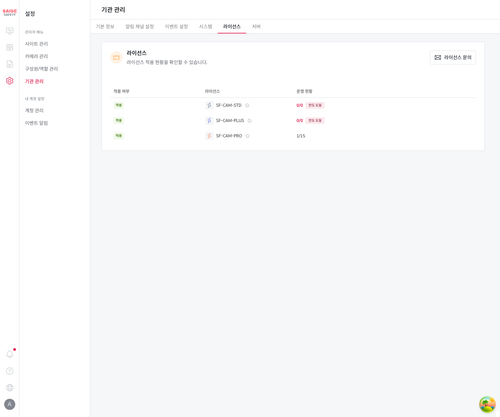Switch to the 서버 tab

point(256,27)
